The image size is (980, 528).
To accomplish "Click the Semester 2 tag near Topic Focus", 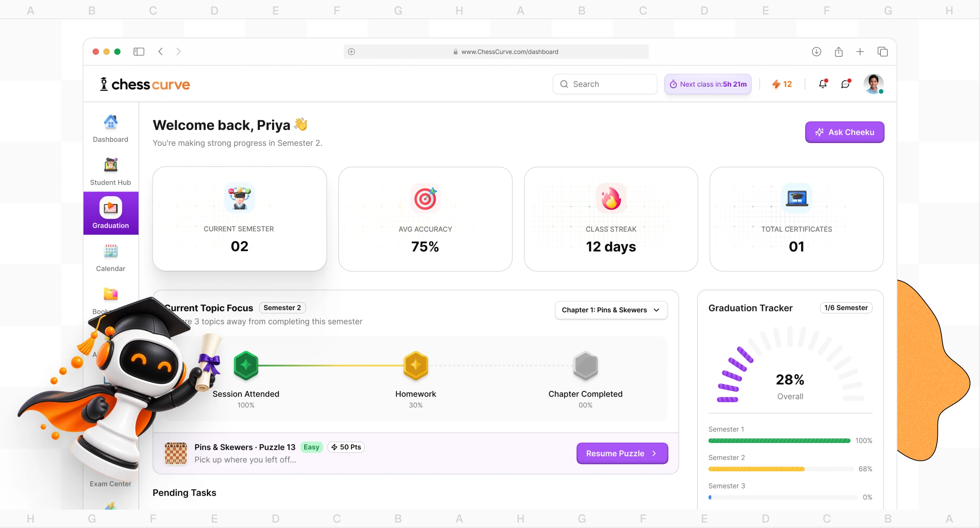I will coord(282,308).
